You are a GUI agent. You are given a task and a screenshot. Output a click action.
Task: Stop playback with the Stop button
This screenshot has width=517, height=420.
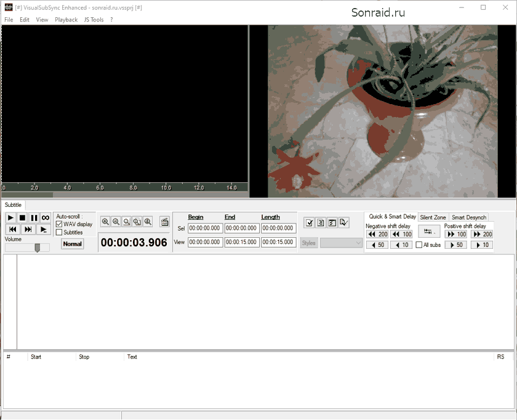pyautogui.click(x=22, y=218)
